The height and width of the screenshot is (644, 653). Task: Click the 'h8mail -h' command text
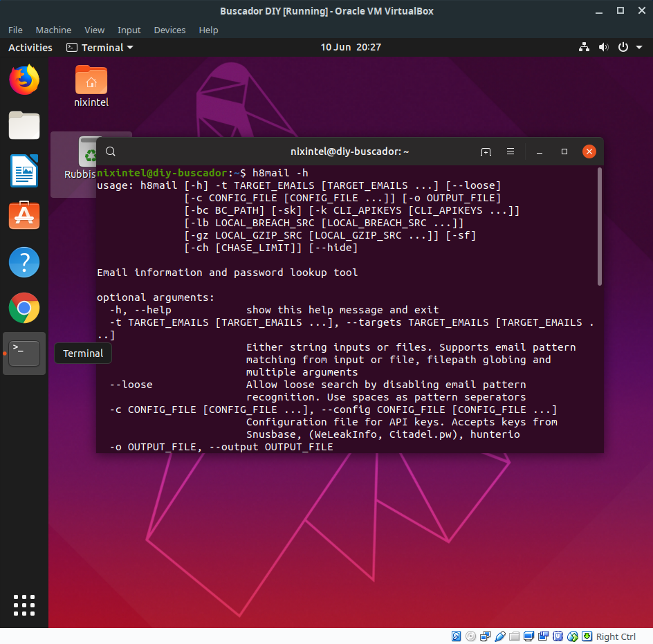pyautogui.click(x=280, y=173)
